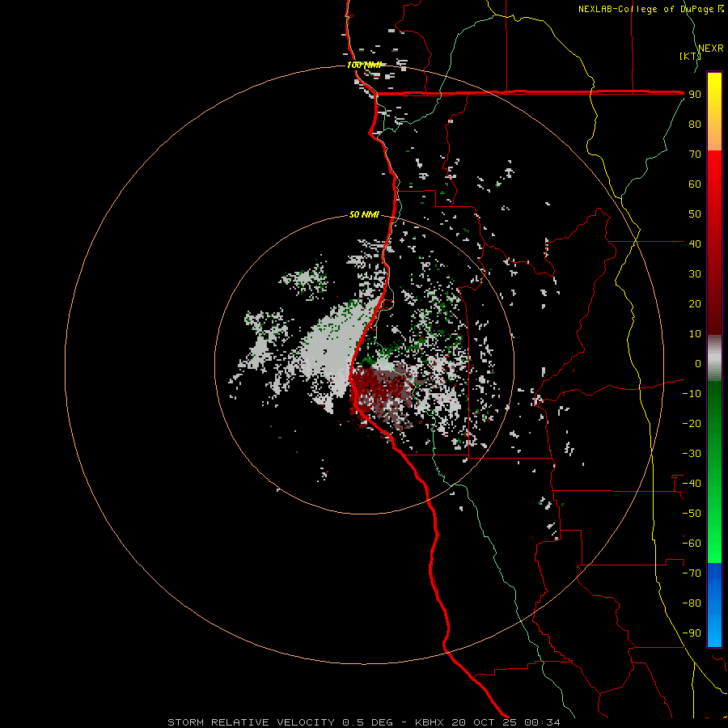Click the "NEXR" label above the color scale
The height and width of the screenshot is (728, 728).
tap(710, 49)
